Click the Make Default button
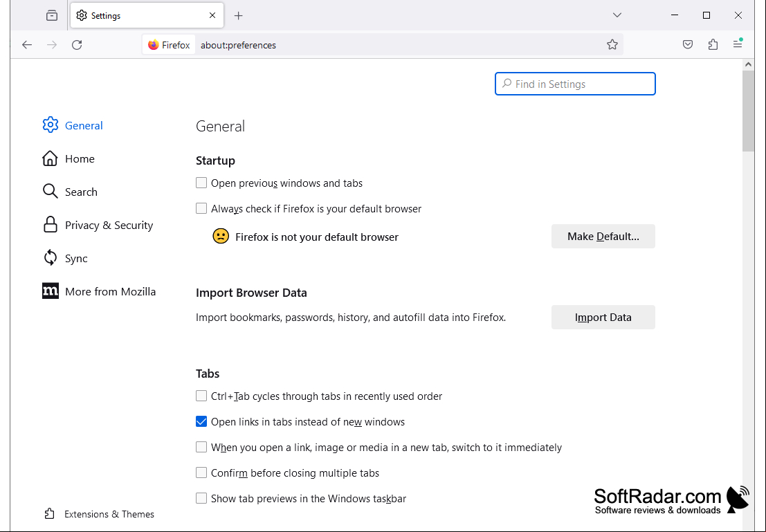Image resolution: width=766 pixels, height=532 pixels. (603, 237)
